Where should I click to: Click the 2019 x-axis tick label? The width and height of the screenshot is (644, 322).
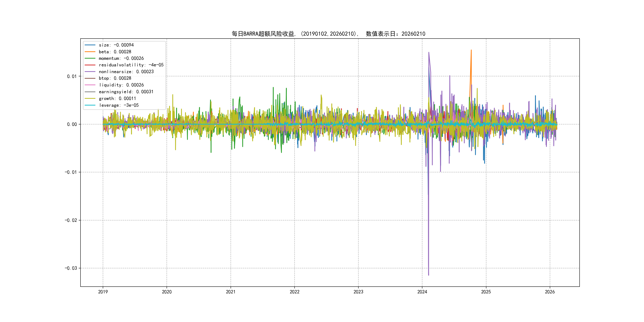pyautogui.click(x=103, y=292)
